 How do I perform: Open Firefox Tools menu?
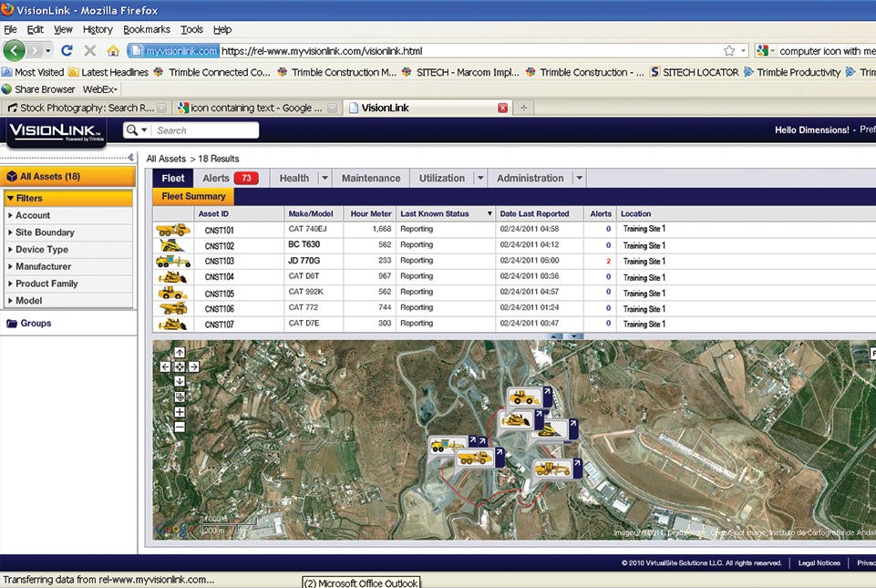(191, 29)
